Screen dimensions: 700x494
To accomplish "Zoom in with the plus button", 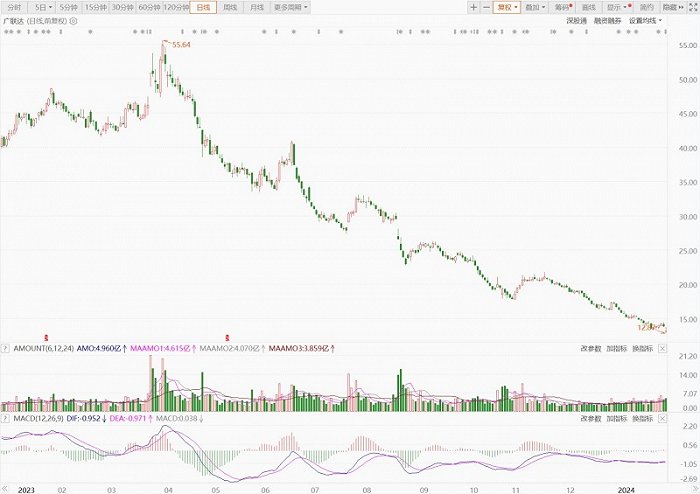I will (474, 7).
